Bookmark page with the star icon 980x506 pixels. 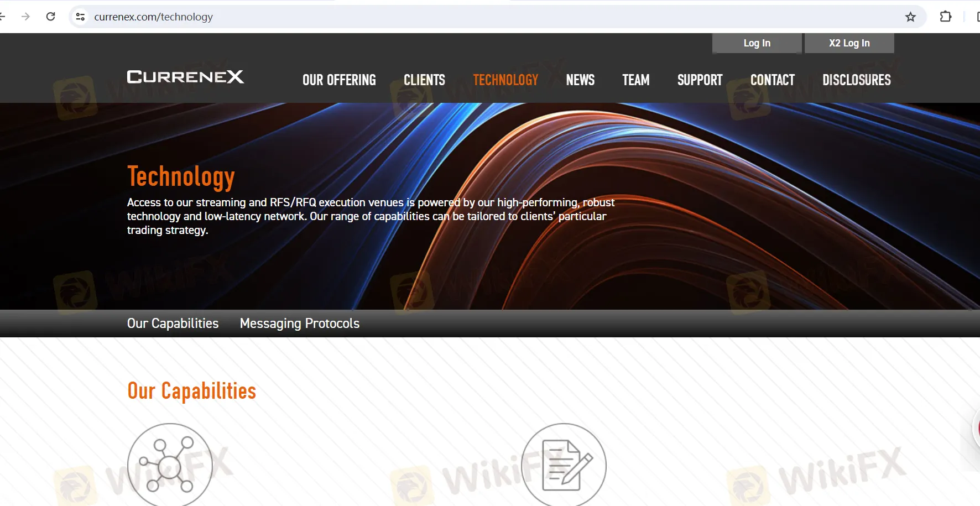[x=910, y=17]
